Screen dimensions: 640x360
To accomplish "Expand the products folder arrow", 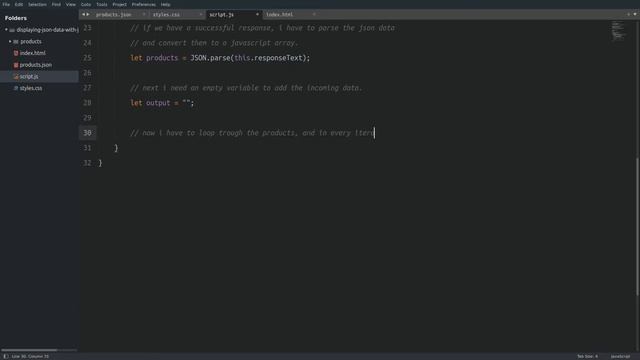I will pyautogui.click(x=10, y=41).
